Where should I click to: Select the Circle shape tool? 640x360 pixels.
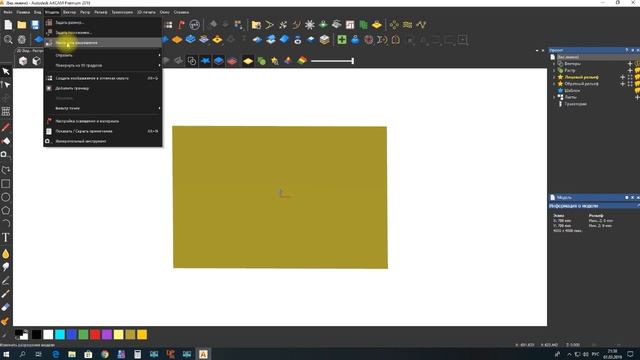point(6,197)
